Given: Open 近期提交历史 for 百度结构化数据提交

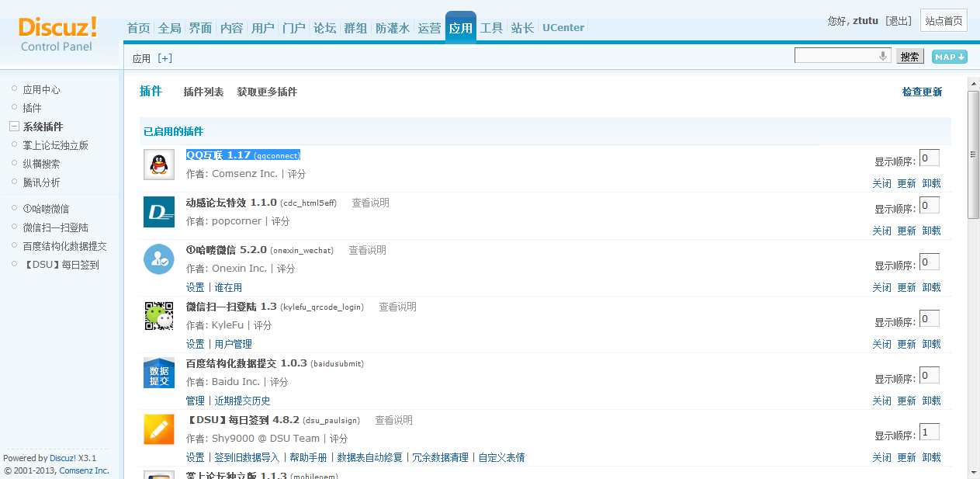Looking at the screenshot, I should [x=242, y=401].
